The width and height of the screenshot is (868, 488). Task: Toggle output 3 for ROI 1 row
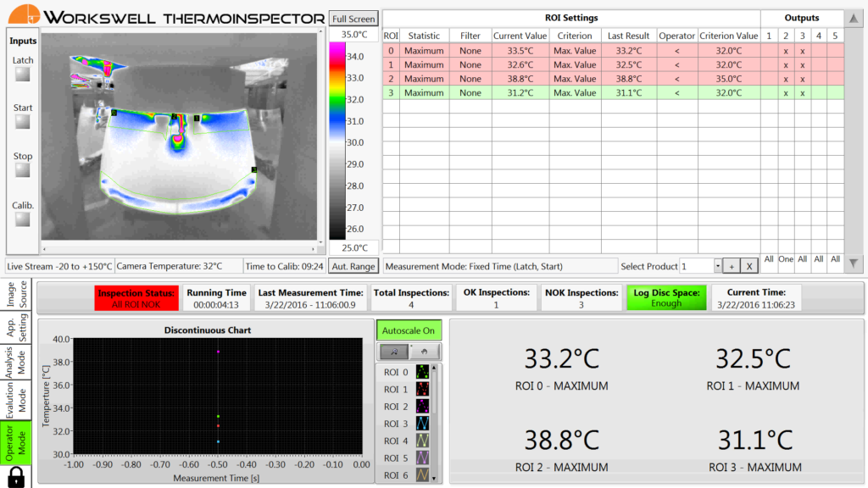(802, 64)
